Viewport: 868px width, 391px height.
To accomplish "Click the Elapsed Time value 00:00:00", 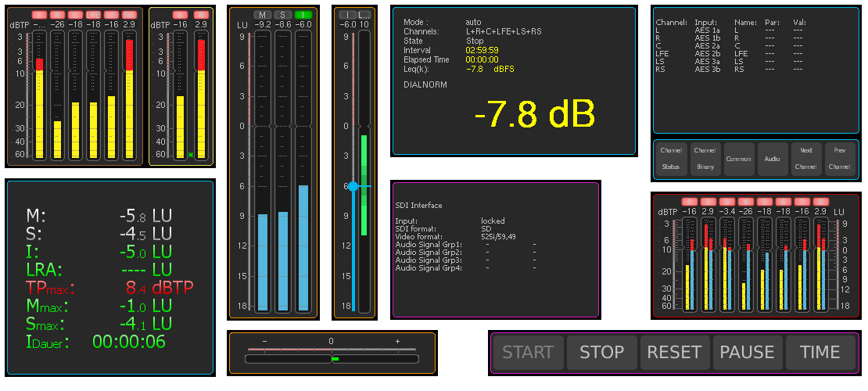I will click(482, 59).
